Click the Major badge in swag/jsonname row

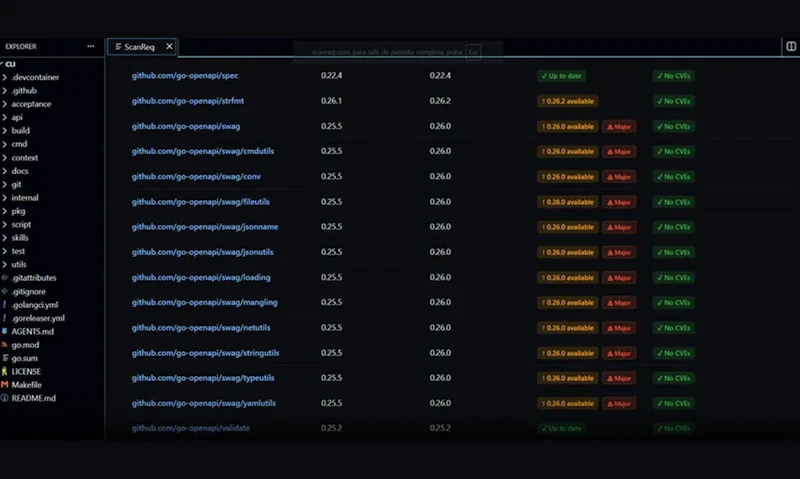(619, 228)
